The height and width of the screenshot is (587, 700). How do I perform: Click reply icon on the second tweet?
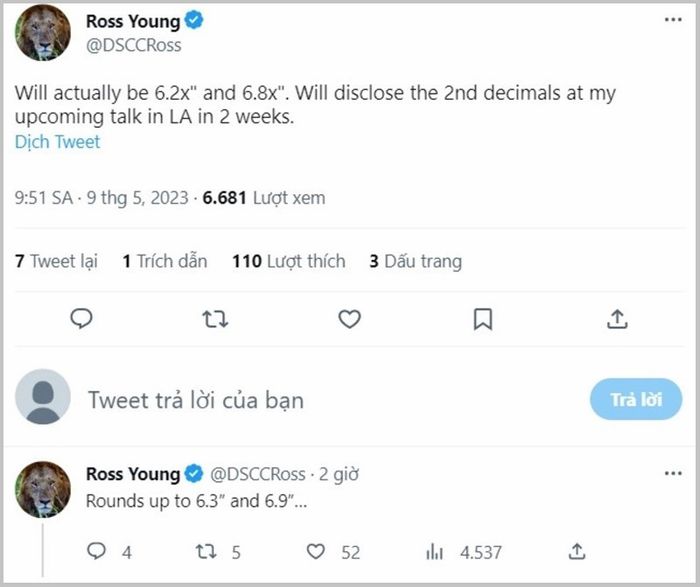click(x=97, y=551)
